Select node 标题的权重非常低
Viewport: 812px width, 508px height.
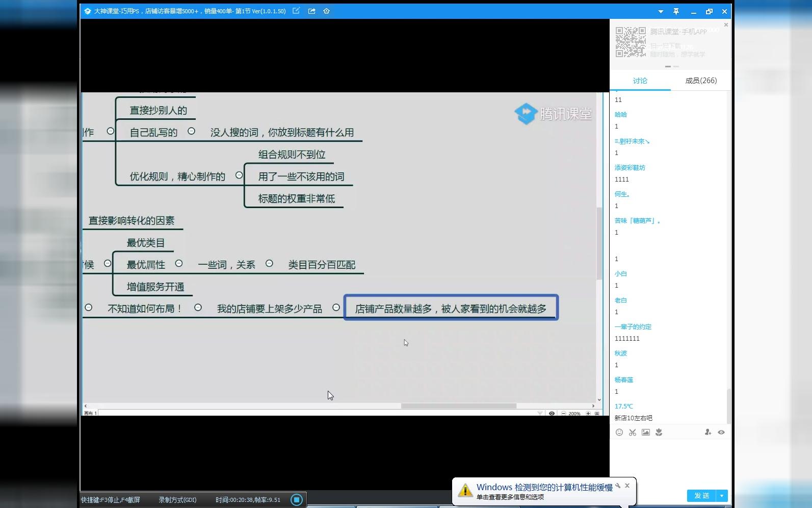click(296, 198)
